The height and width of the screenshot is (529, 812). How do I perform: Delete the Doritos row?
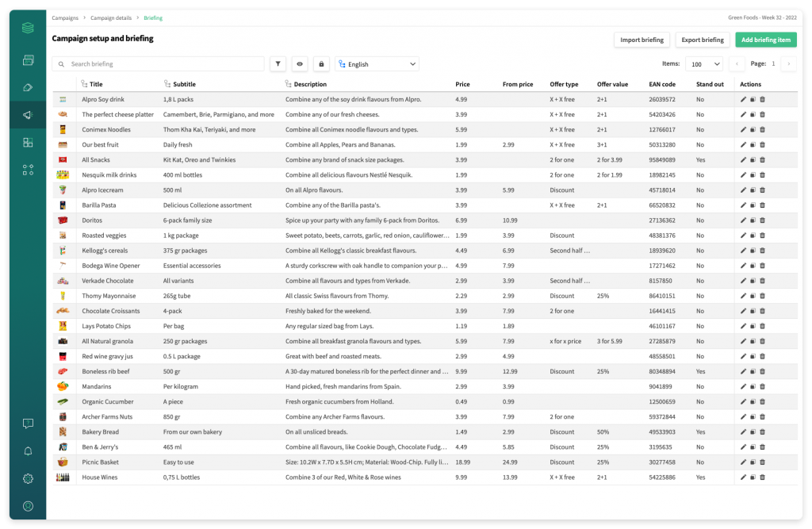762,220
